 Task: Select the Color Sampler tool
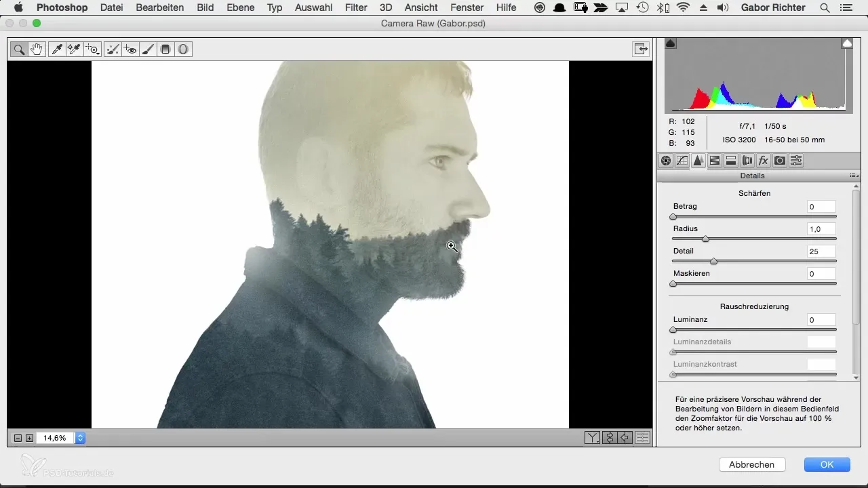[74, 49]
